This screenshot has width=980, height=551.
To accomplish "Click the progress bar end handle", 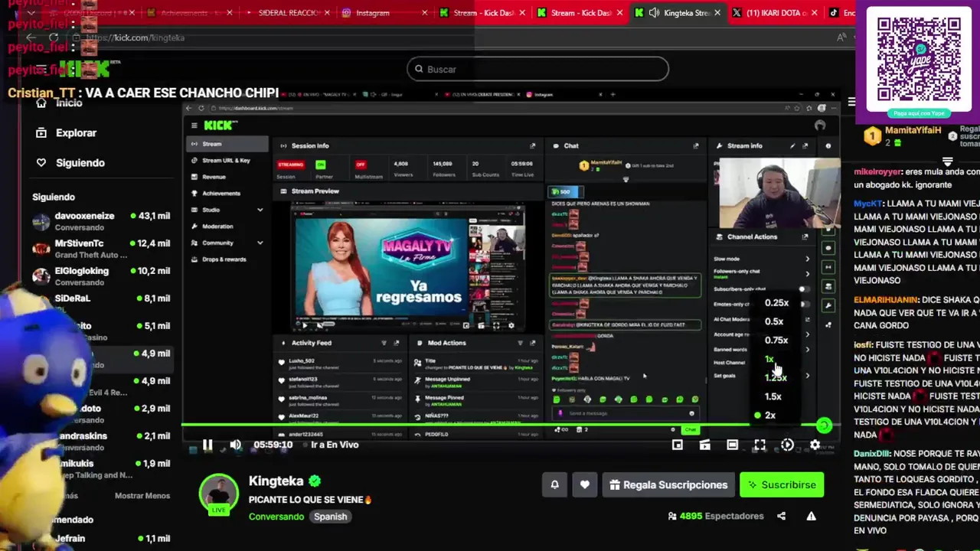I will 824,425.
